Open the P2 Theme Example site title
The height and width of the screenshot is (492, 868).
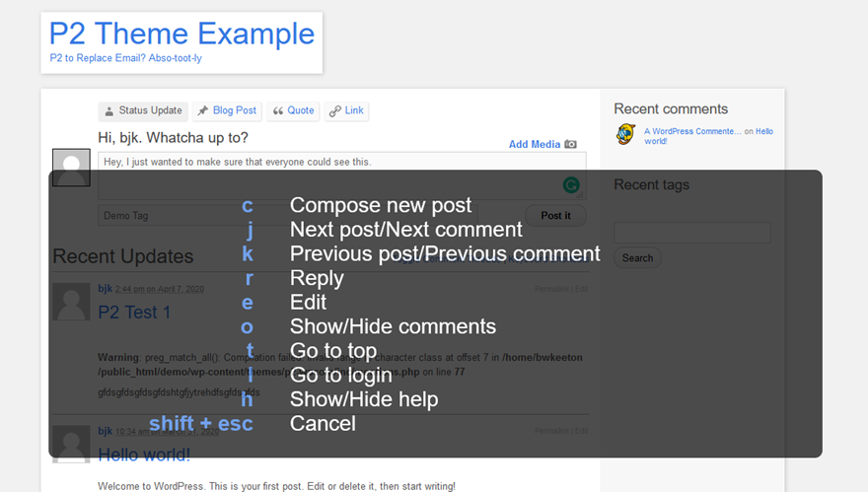click(x=181, y=34)
